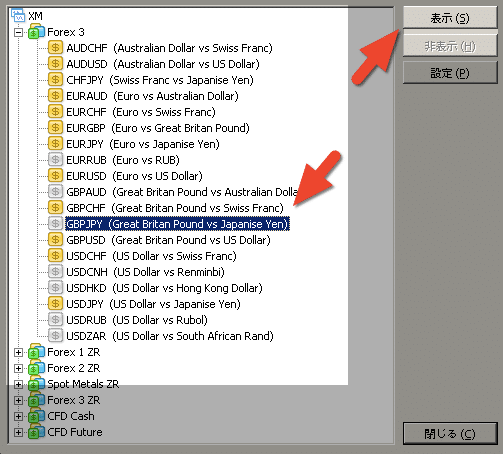Click the gold dollar icon beside EURUSD
503x454 pixels.
tap(55, 176)
